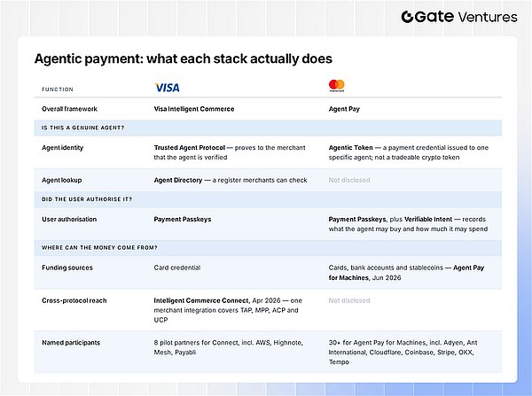Viewport: 532px width, 396px height.
Task: Click the VISA logo column header
Action: pyautogui.click(x=167, y=88)
